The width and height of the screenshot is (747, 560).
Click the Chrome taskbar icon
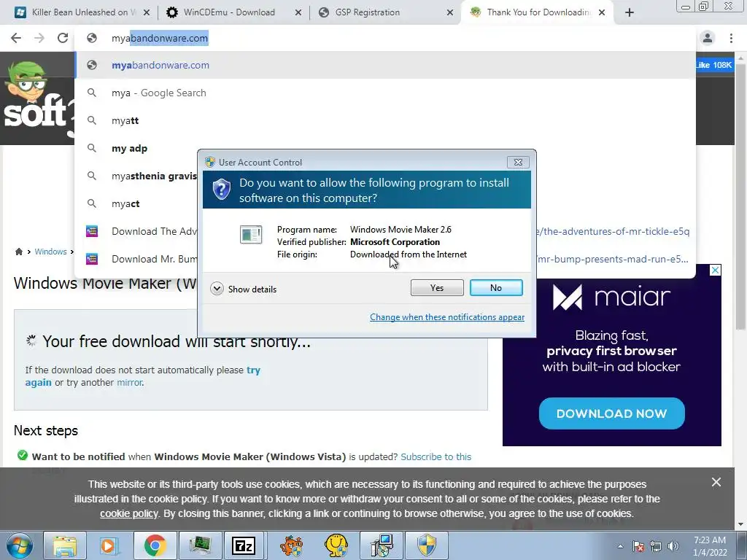click(x=155, y=545)
